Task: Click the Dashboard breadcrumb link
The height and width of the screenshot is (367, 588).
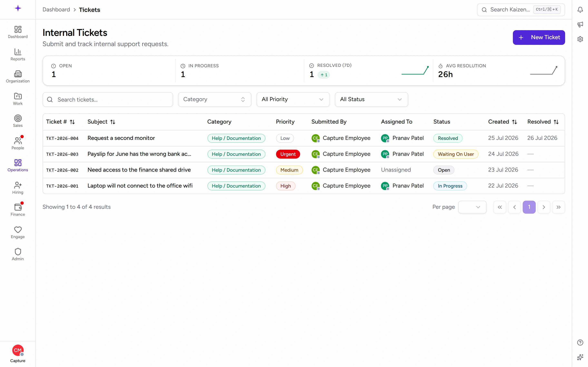Action: coord(56,10)
